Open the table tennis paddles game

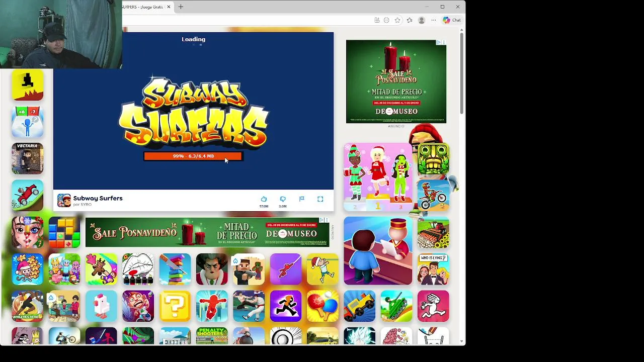click(323, 306)
